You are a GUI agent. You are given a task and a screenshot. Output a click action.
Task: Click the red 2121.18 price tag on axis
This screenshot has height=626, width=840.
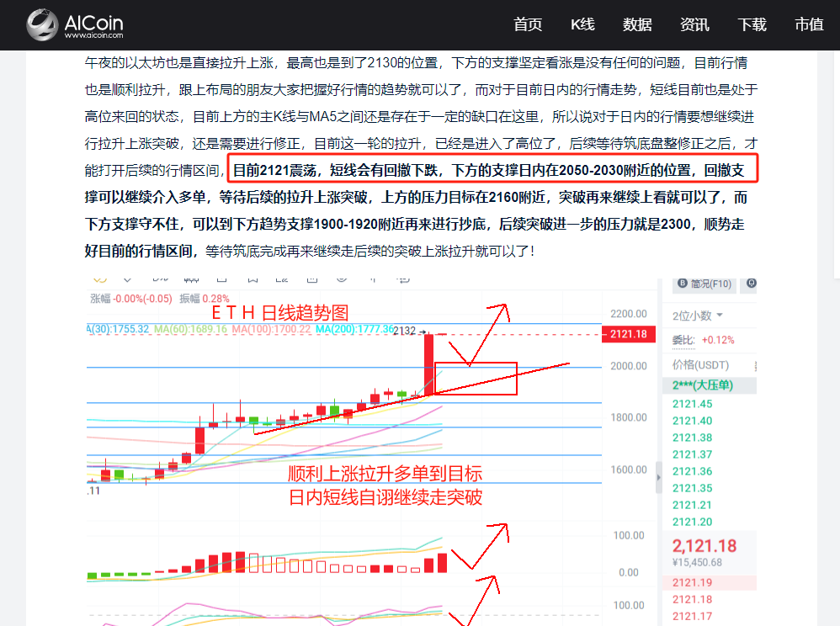(x=629, y=334)
